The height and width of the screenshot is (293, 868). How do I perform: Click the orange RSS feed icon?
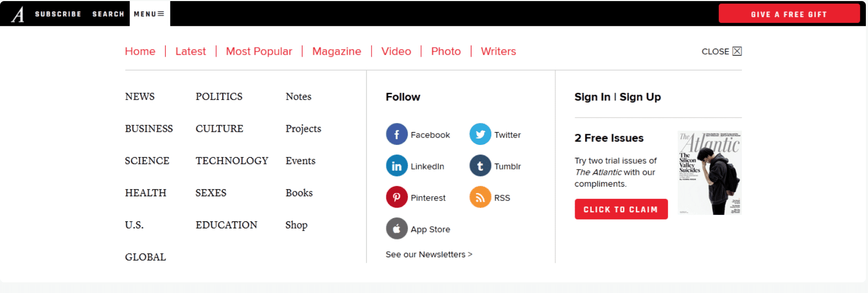pos(480,197)
